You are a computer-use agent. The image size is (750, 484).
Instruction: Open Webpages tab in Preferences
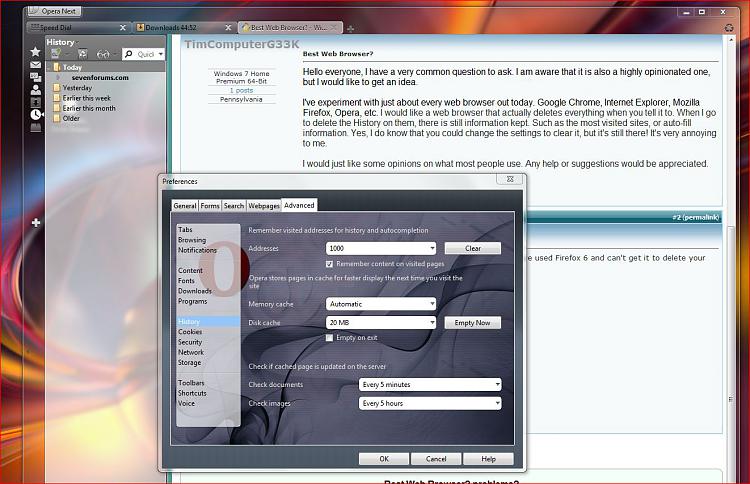(264, 206)
